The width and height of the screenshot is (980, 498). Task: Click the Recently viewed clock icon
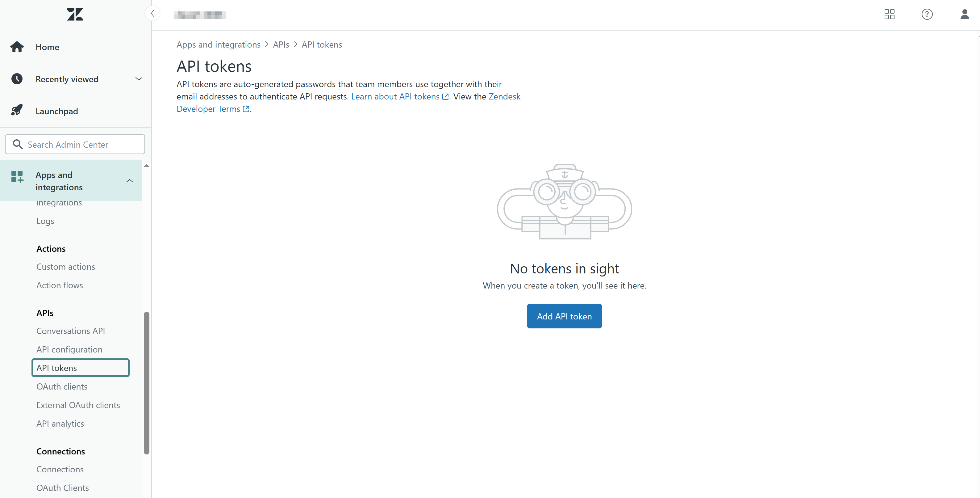pyautogui.click(x=17, y=79)
